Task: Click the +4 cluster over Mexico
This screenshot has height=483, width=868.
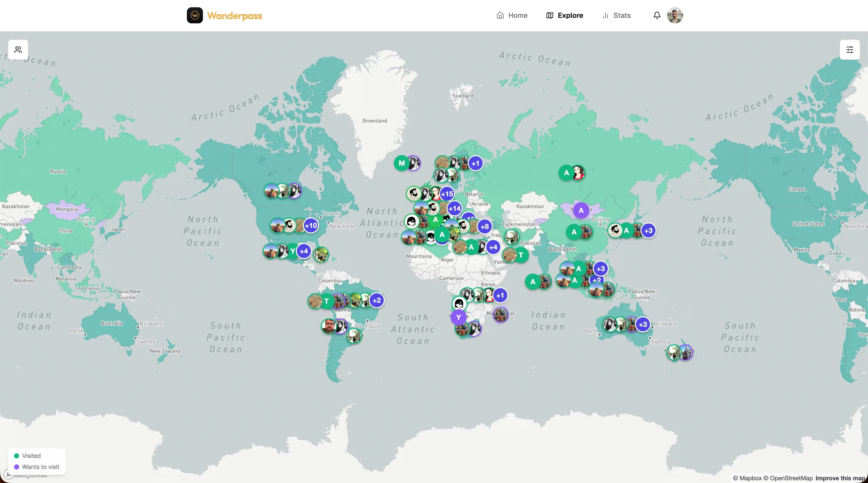Action: coord(304,251)
